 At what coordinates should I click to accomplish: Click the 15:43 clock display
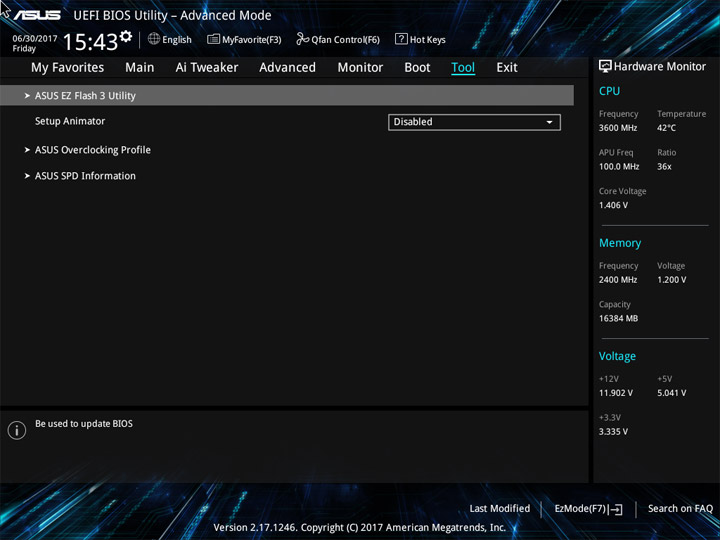(90, 42)
